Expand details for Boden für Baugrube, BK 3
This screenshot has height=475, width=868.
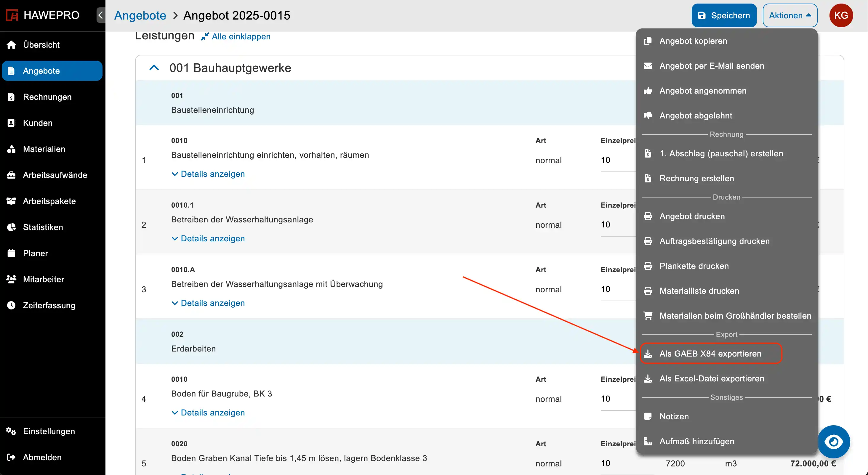click(x=208, y=412)
